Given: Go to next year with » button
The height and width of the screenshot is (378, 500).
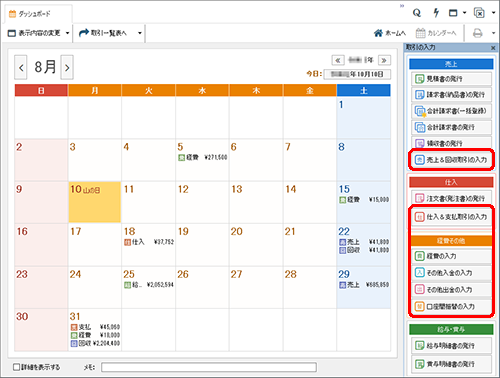Looking at the screenshot, I should [x=384, y=60].
